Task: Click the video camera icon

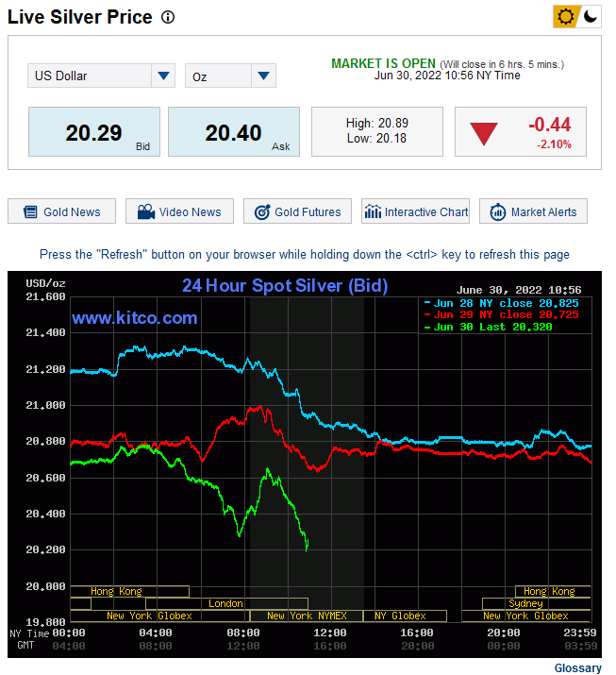Action: pyautogui.click(x=146, y=211)
